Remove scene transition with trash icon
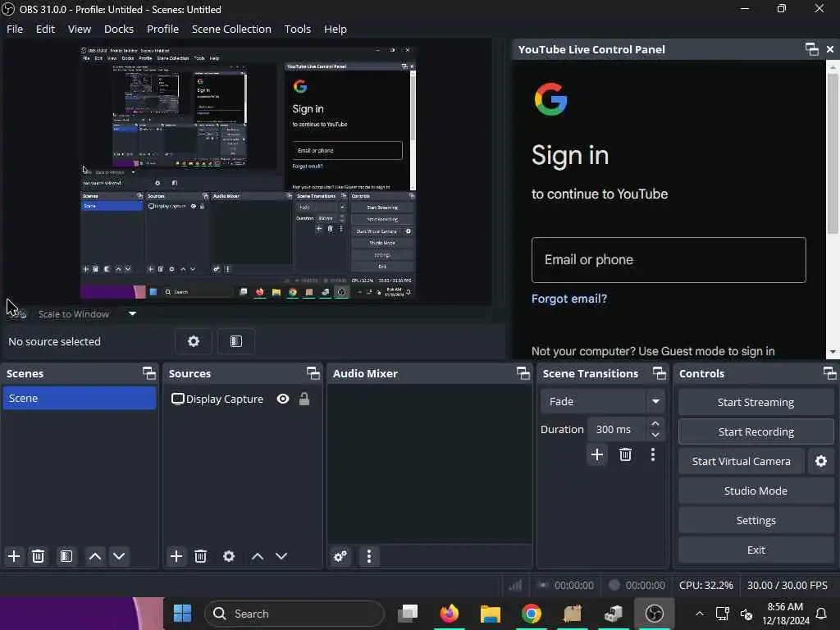 [x=625, y=454]
